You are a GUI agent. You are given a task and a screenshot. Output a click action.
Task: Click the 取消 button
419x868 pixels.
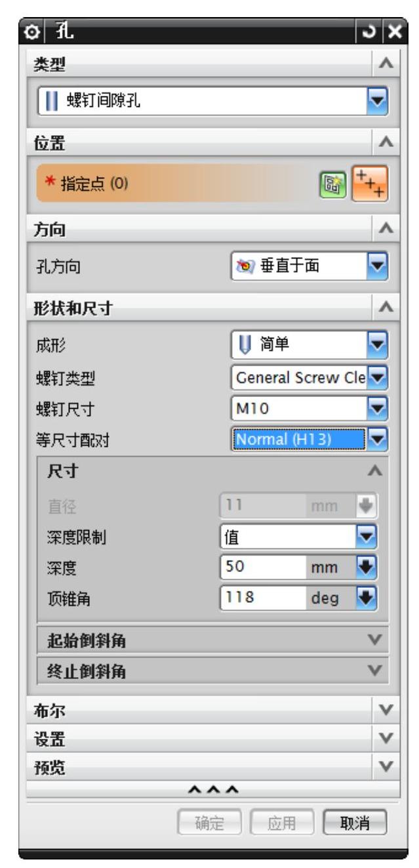[x=355, y=819]
